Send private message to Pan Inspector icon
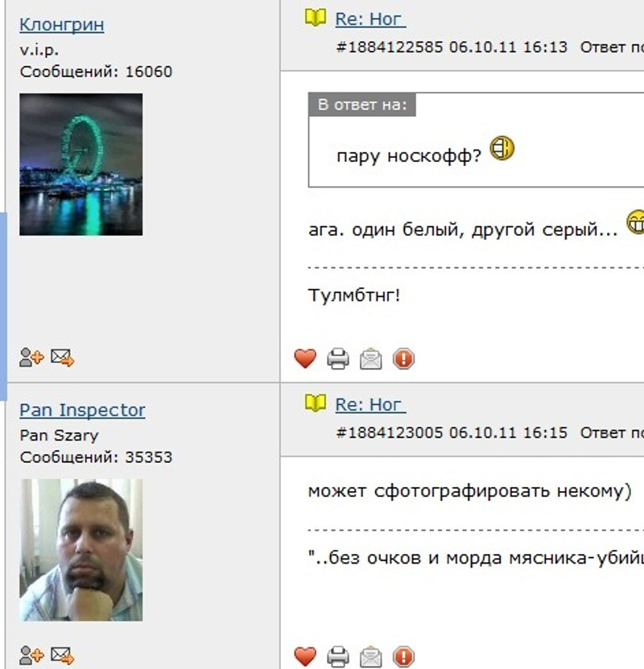This screenshot has width=644, height=669. (62, 655)
